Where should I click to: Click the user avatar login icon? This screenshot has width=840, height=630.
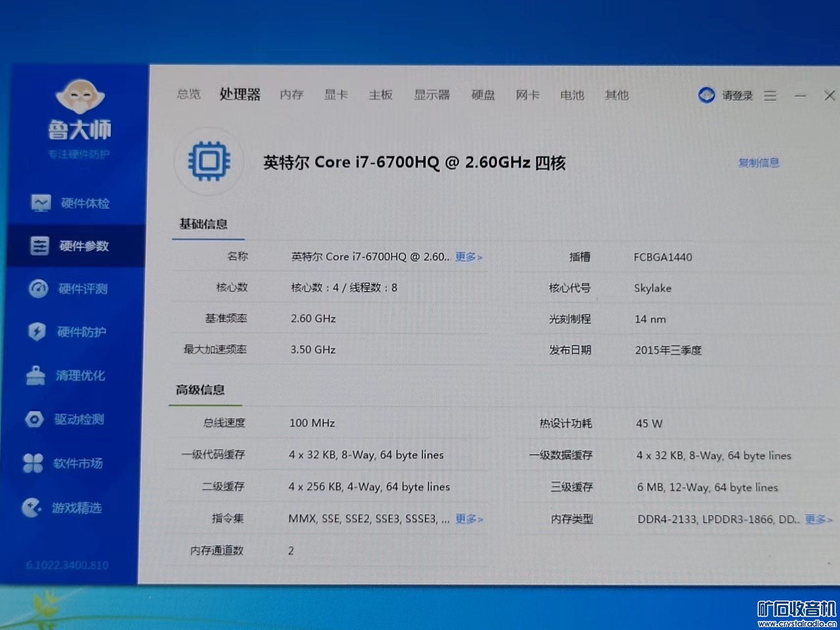point(707,95)
